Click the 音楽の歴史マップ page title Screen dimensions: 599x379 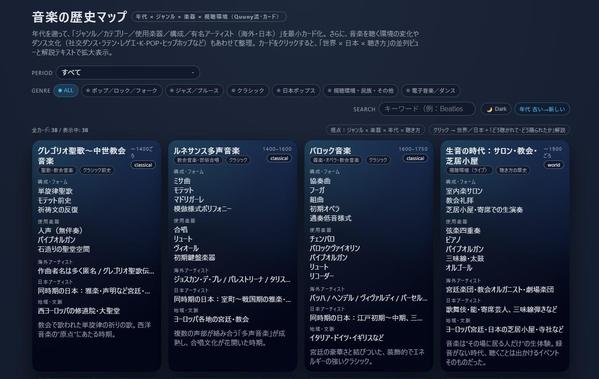pyautogui.click(x=79, y=17)
